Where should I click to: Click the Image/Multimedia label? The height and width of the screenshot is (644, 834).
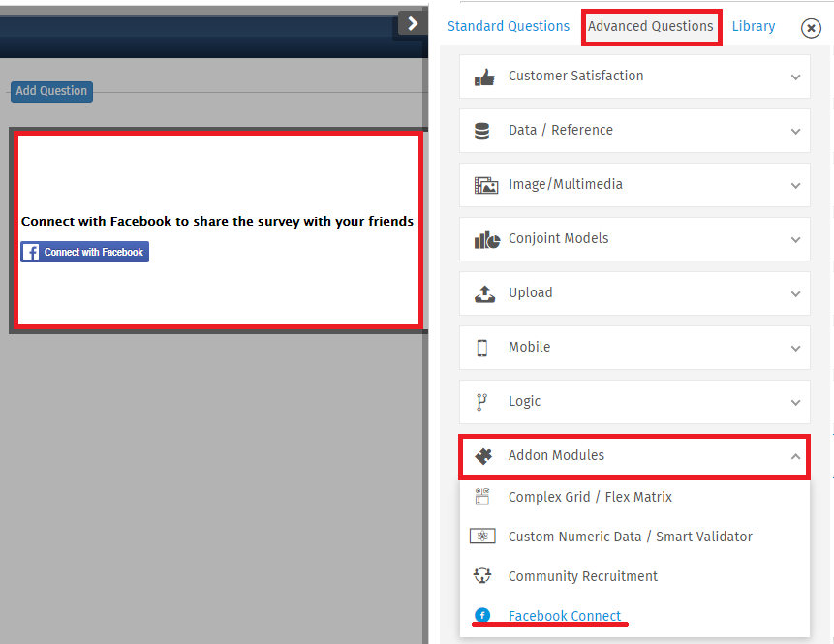[566, 185]
